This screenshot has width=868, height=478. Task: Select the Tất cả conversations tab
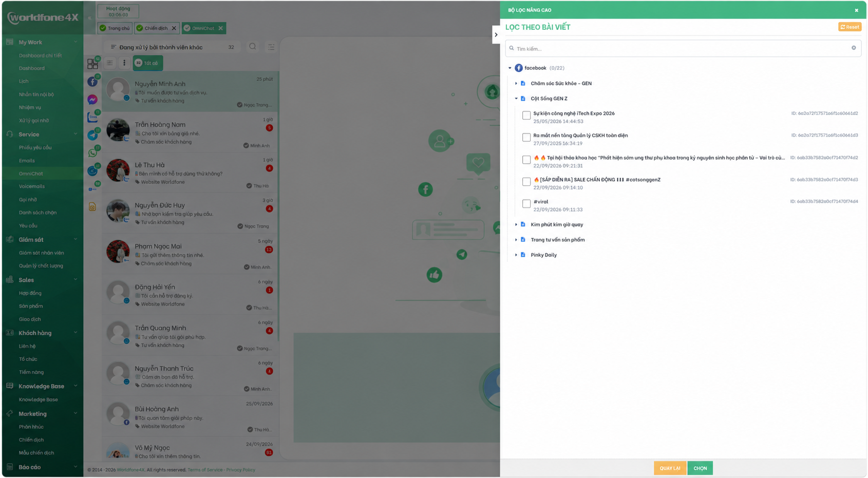coord(148,63)
